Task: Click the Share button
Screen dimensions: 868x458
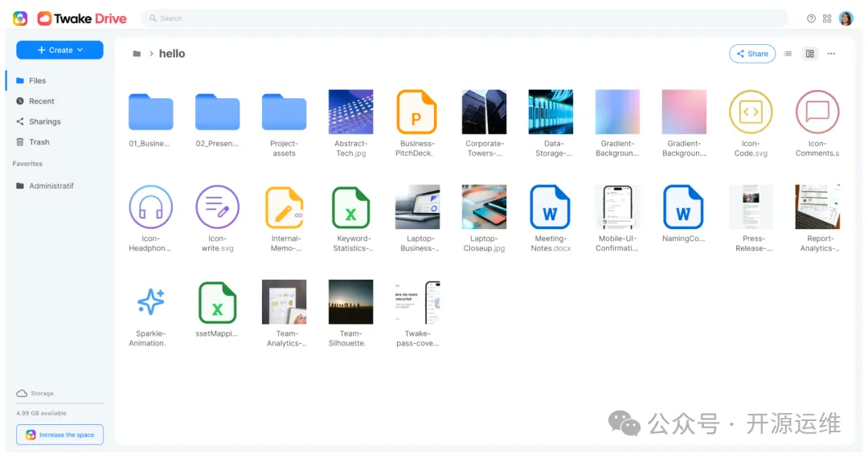Action: [x=751, y=54]
